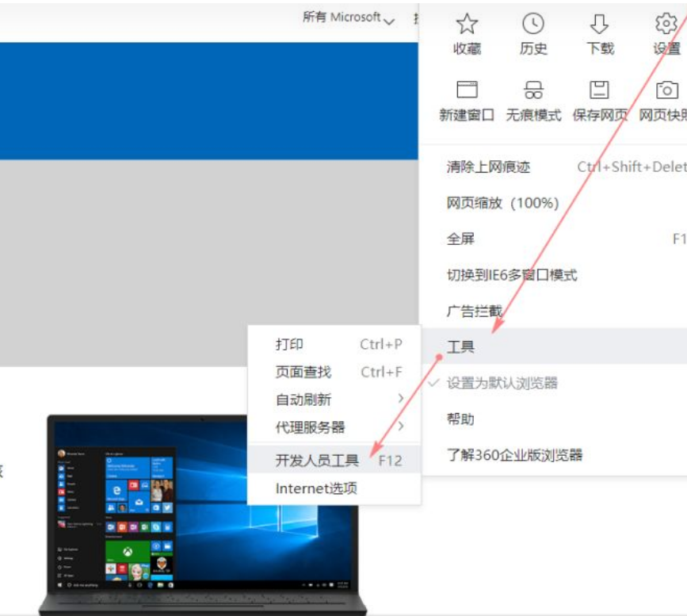Click the 下载 download arrow icon
Image resolution: width=687 pixels, height=616 pixels.
click(x=600, y=24)
